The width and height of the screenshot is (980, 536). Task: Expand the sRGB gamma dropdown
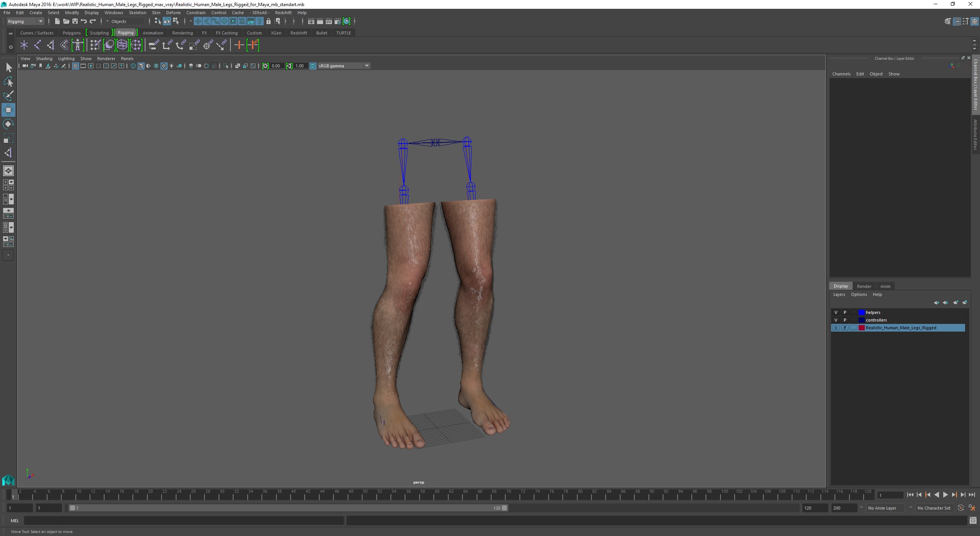point(367,66)
